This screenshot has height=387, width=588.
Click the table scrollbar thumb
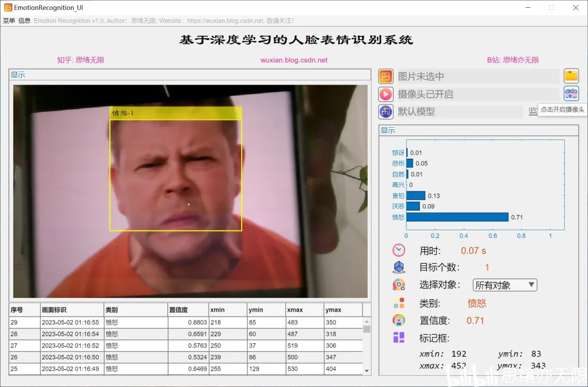tap(367, 329)
